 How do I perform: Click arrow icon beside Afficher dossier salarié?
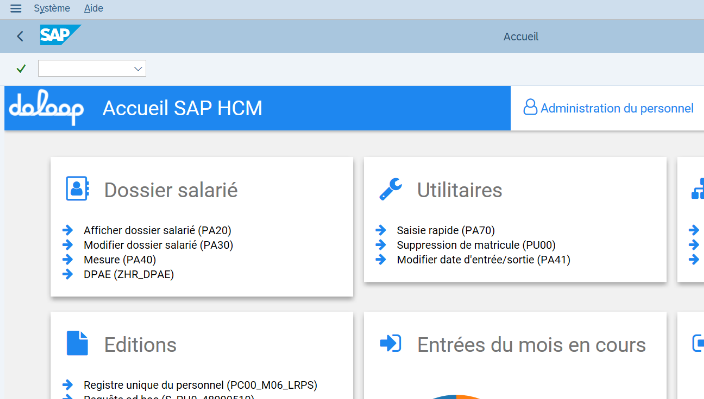coord(68,230)
